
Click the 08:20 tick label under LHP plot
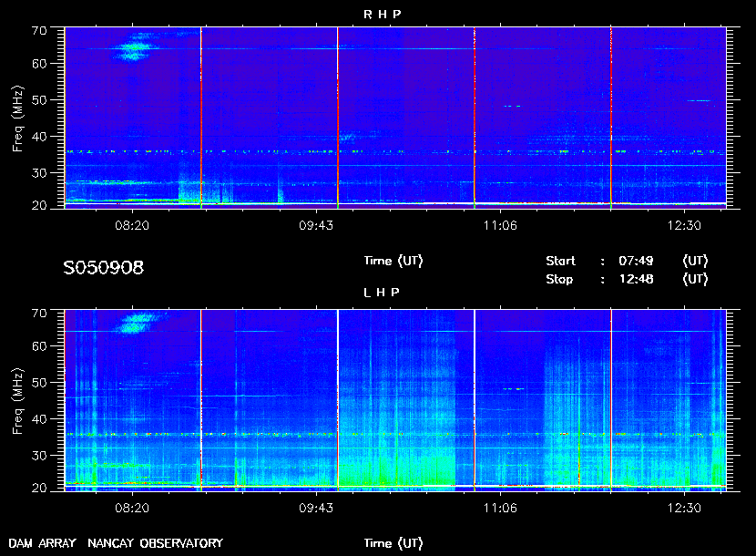tap(132, 508)
